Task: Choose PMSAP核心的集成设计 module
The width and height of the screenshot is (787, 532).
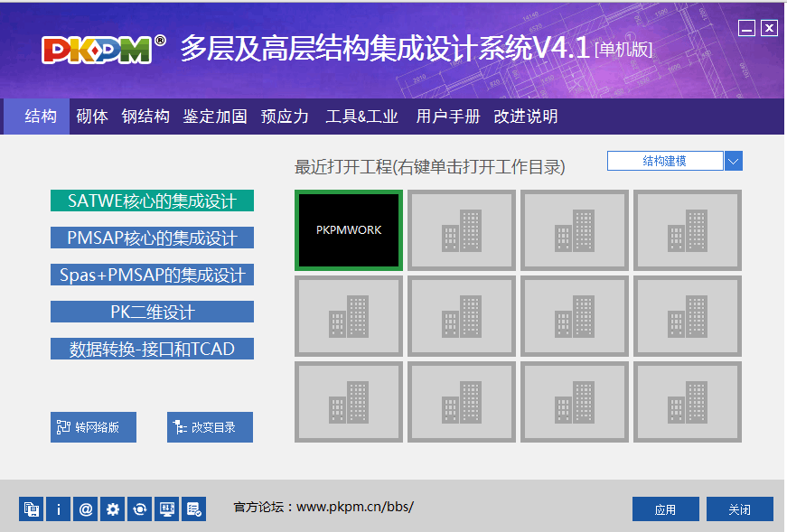Action: click(x=152, y=238)
